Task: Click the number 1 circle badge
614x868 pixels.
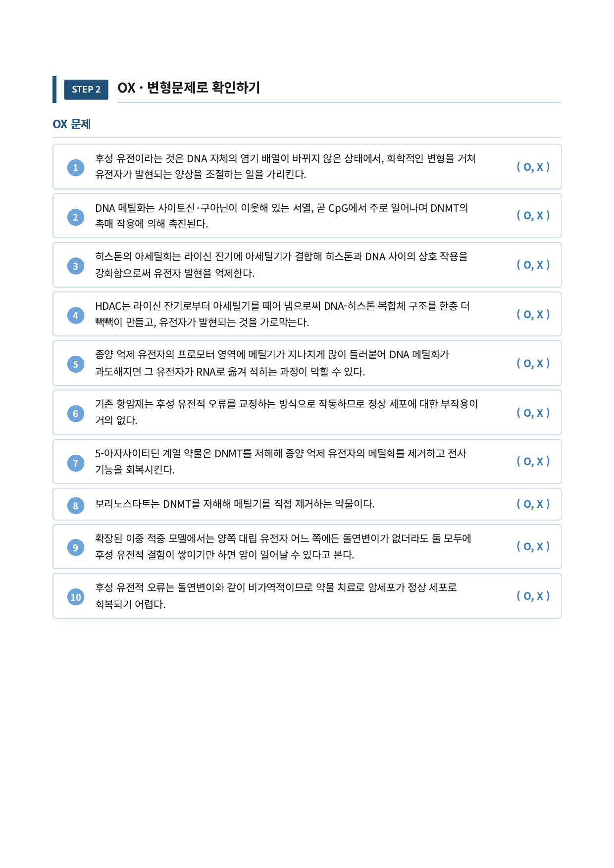Action: point(75,168)
